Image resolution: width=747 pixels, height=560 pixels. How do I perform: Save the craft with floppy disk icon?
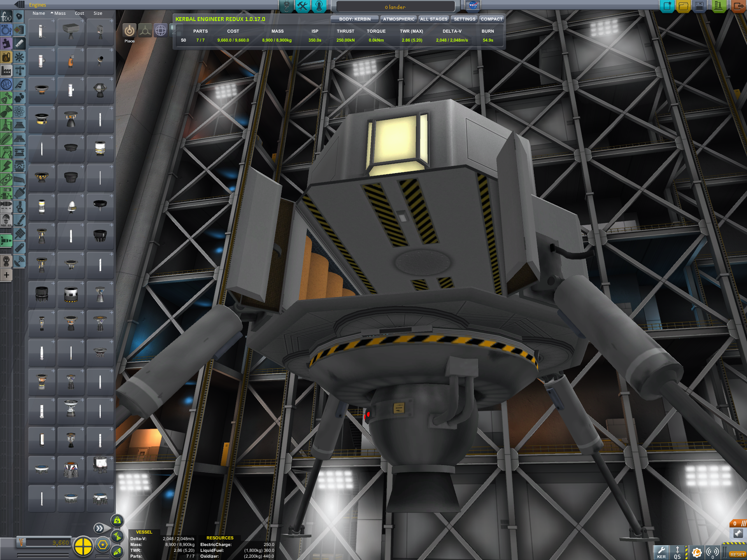click(699, 6)
